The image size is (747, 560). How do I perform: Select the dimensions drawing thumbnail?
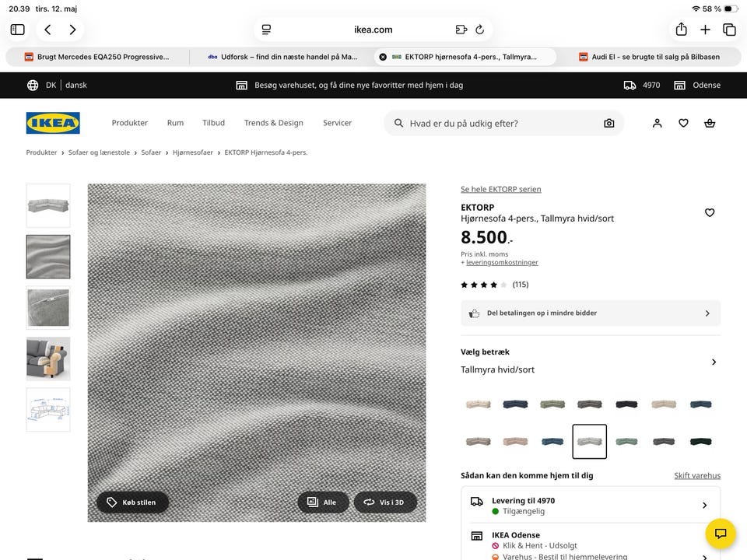pos(48,410)
